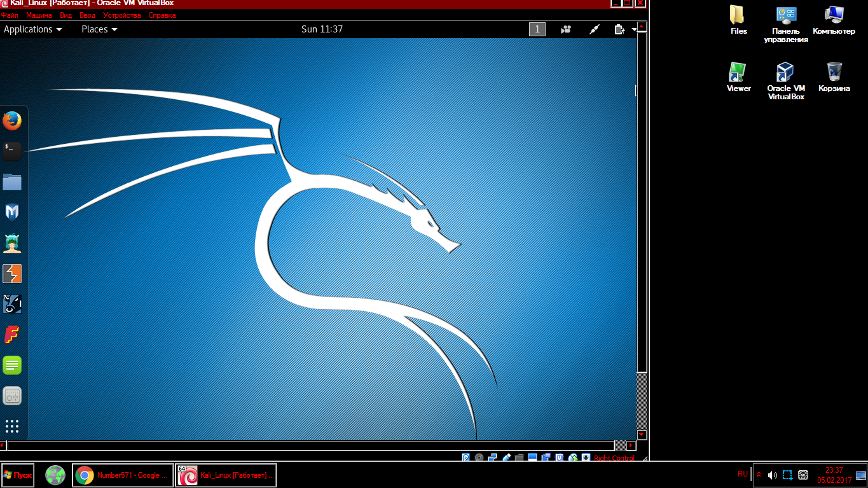Switch the RU input language indicator

tap(743, 474)
